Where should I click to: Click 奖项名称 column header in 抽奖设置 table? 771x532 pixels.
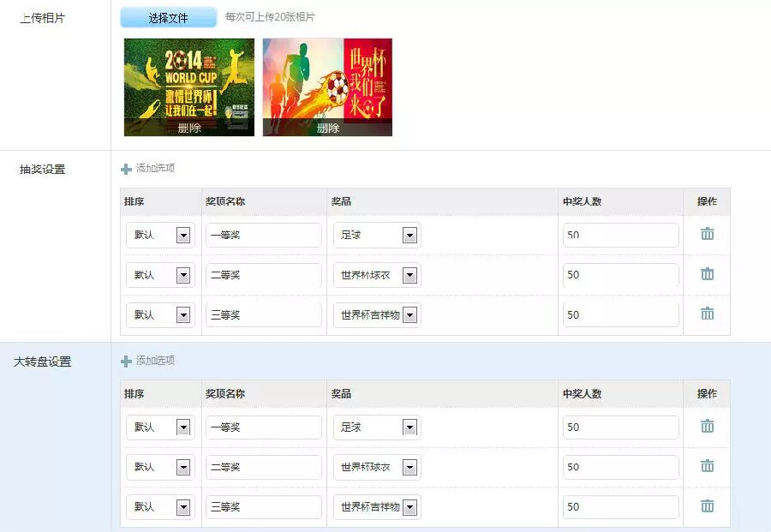[225, 201]
